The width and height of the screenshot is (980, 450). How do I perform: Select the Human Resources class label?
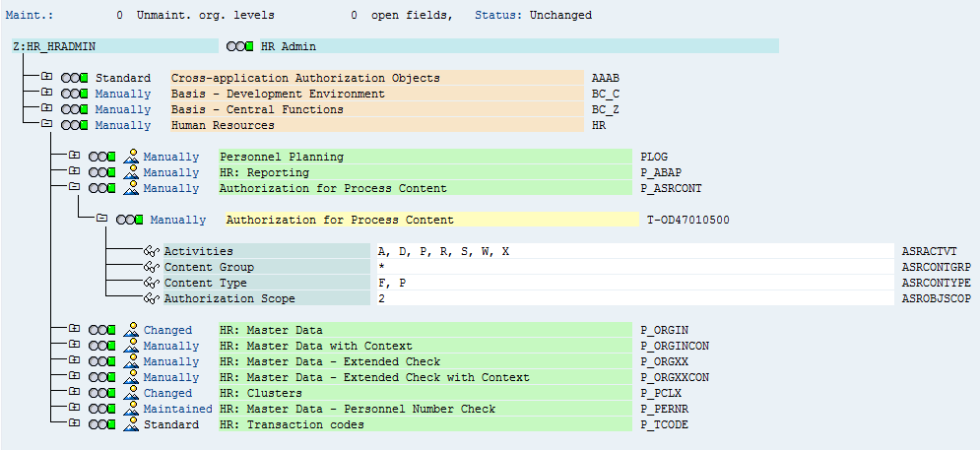377,125
